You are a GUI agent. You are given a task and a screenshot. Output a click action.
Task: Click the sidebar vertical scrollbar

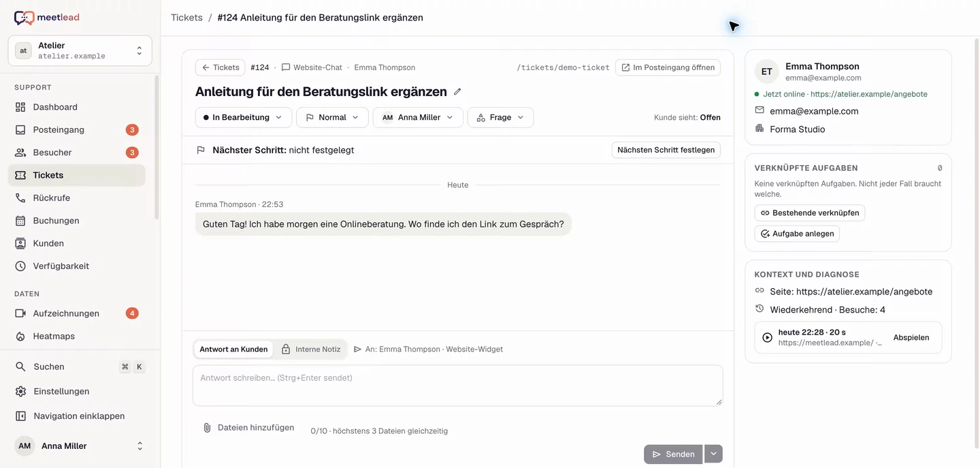[x=157, y=146]
